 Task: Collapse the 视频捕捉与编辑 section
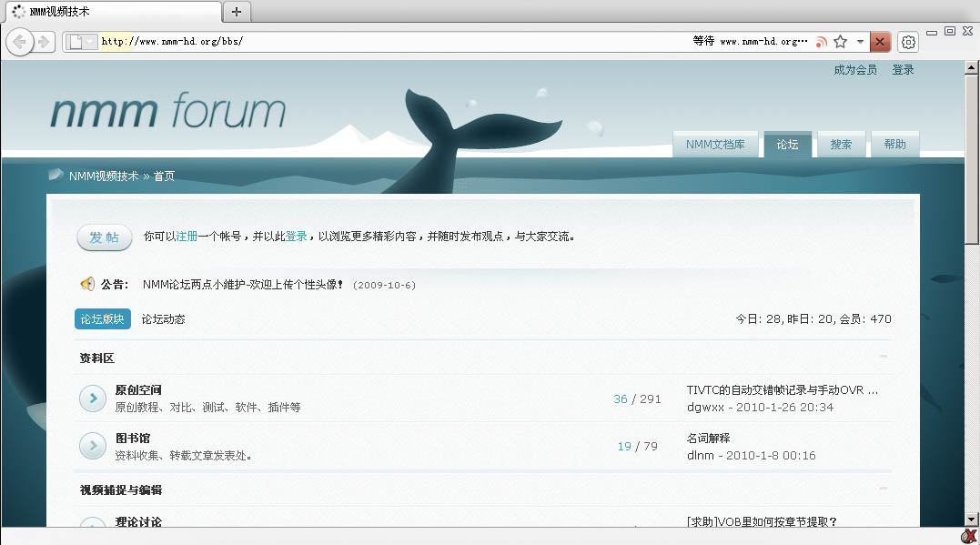pyautogui.click(x=884, y=488)
